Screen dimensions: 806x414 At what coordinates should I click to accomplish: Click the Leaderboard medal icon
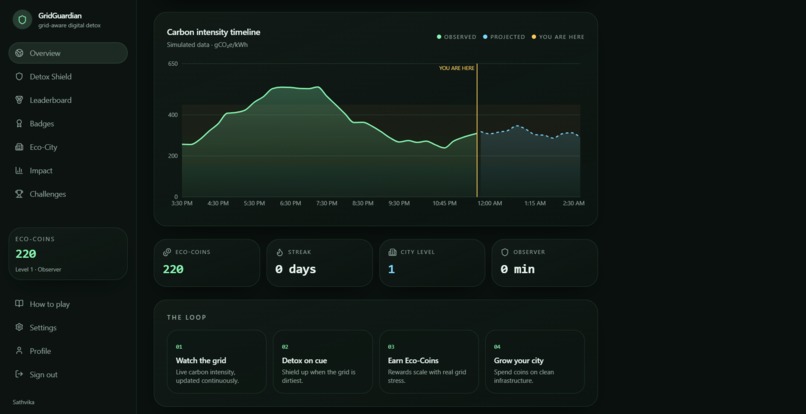pos(19,100)
